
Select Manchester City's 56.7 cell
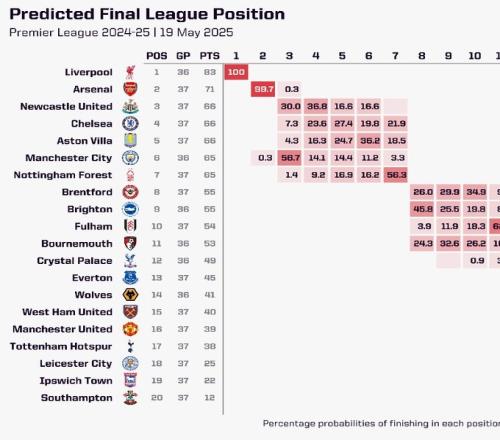click(x=289, y=158)
